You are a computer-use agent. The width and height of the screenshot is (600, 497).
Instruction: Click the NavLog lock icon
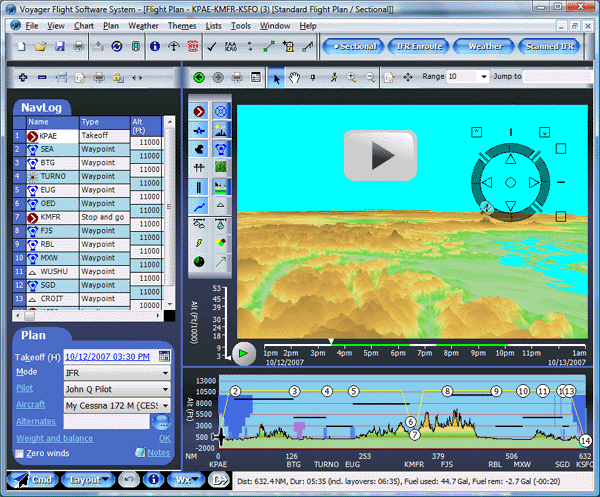pos(118,78)
